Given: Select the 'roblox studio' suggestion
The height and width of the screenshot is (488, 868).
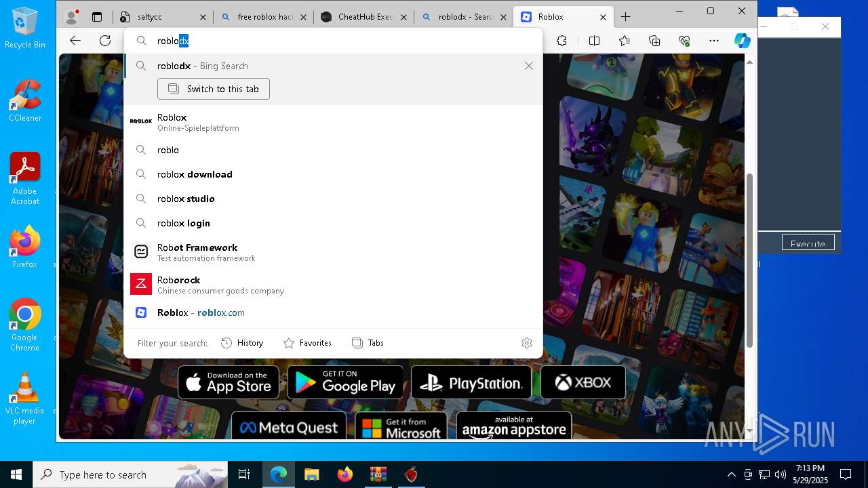Looking at the screenshot, I should pyautogui.click(x=333, y=199).
